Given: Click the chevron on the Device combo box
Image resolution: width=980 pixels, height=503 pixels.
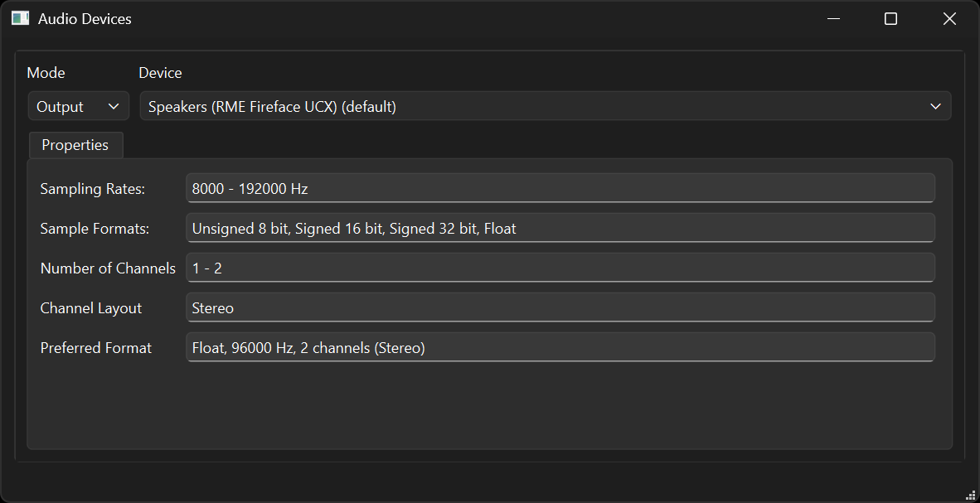Looking at the screenshot, I should 934,106.
